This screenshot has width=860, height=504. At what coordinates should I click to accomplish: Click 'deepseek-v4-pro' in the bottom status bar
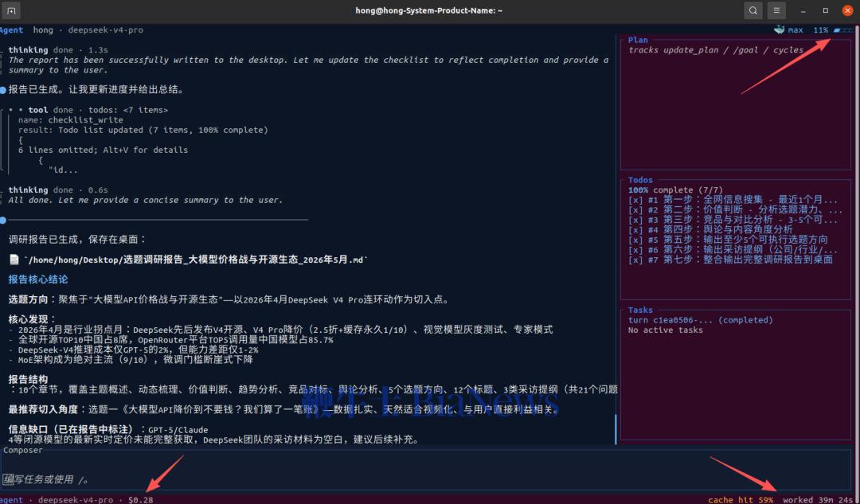tap(76, 499)
